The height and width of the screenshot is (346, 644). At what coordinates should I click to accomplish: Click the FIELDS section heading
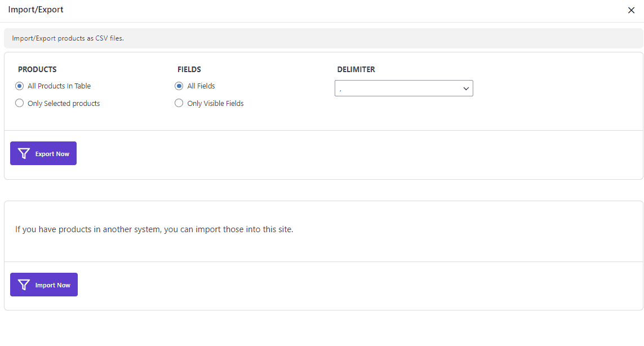(189, 69)
